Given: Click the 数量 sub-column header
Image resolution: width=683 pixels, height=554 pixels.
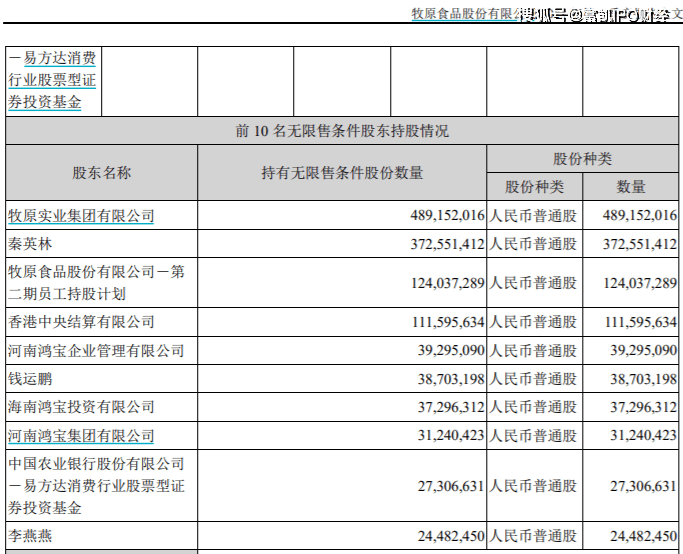Looking at the screenshot, I should 630,187.
